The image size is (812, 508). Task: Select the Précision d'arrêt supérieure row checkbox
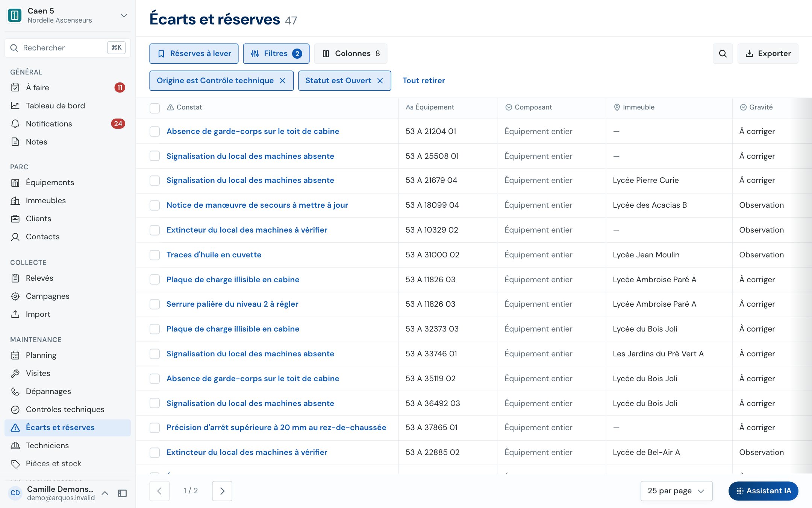tap(155, 428)
